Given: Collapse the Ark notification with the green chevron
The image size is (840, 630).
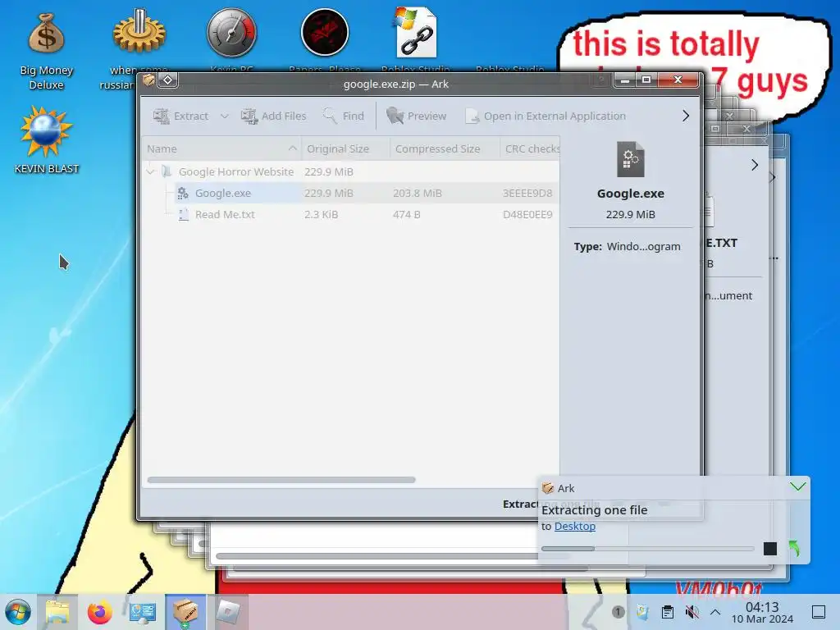Looking at the screenshot, I should (797, 486).
